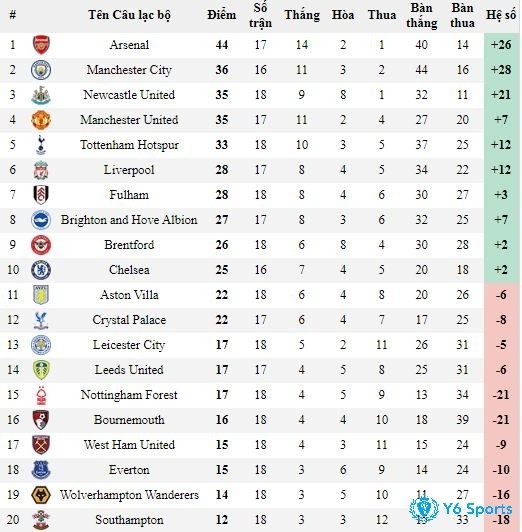This screenshot has width=522, height=532.
Task: Click the Manchester United crest
Action: 41,120
